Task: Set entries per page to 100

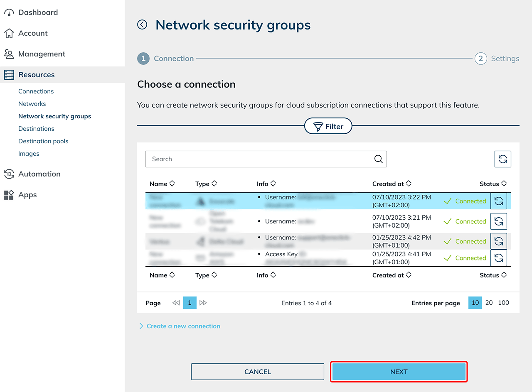Action: coord(503,303)
